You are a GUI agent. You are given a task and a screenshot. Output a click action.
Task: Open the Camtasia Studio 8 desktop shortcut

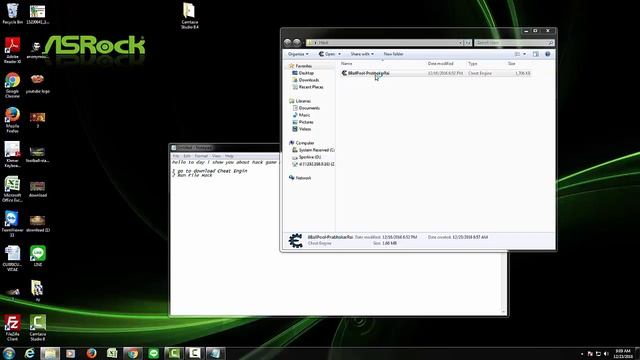(38, 328)
